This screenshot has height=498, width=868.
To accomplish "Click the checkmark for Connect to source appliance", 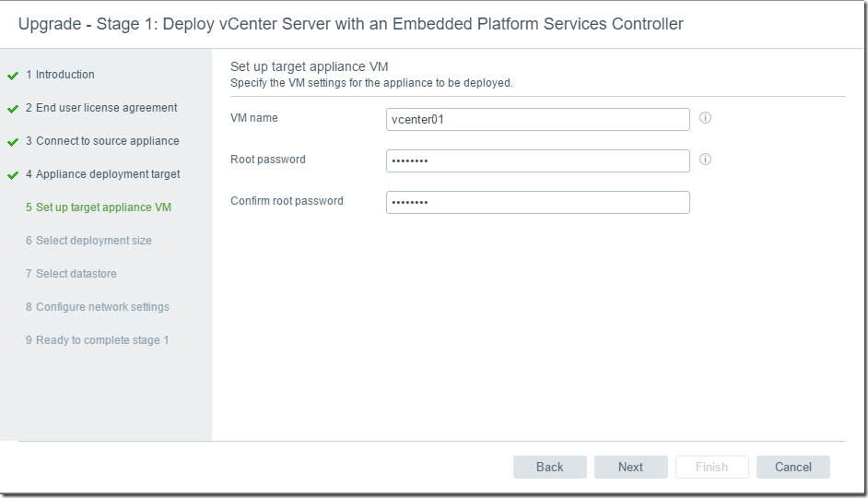I will click(x=13, y=142).
